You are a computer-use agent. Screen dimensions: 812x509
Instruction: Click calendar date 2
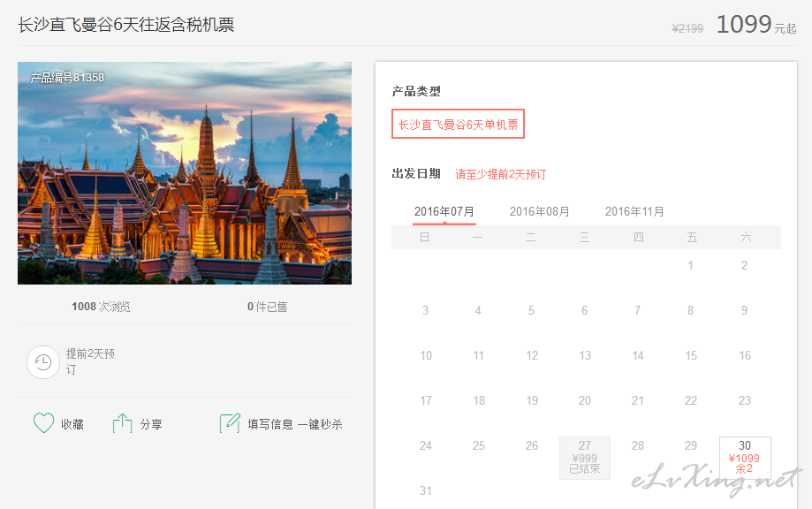(744, 266)
